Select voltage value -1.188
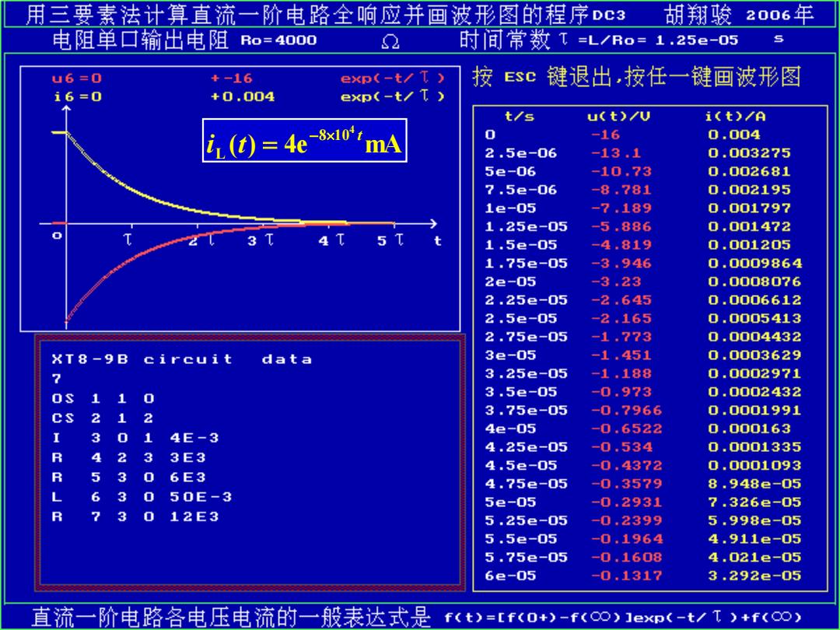840x630 pixels. (621, 373)
